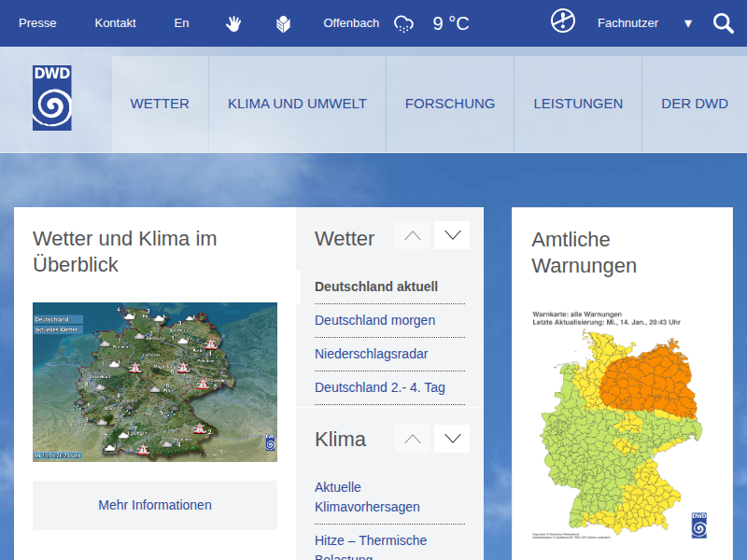Expand the Wetter section with down arrow
Image resolution: width=747 pixels, height=560 pixels.
[x=453, y=235]
